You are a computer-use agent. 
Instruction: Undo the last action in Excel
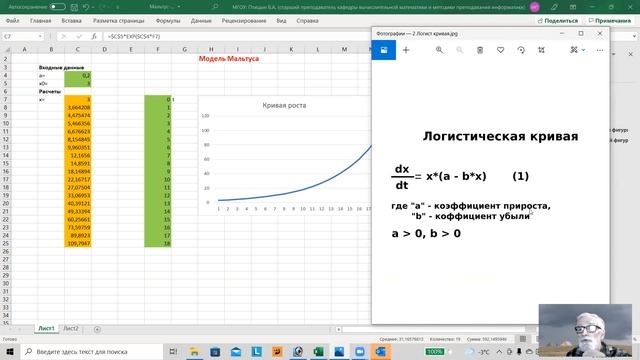(86, 7)
